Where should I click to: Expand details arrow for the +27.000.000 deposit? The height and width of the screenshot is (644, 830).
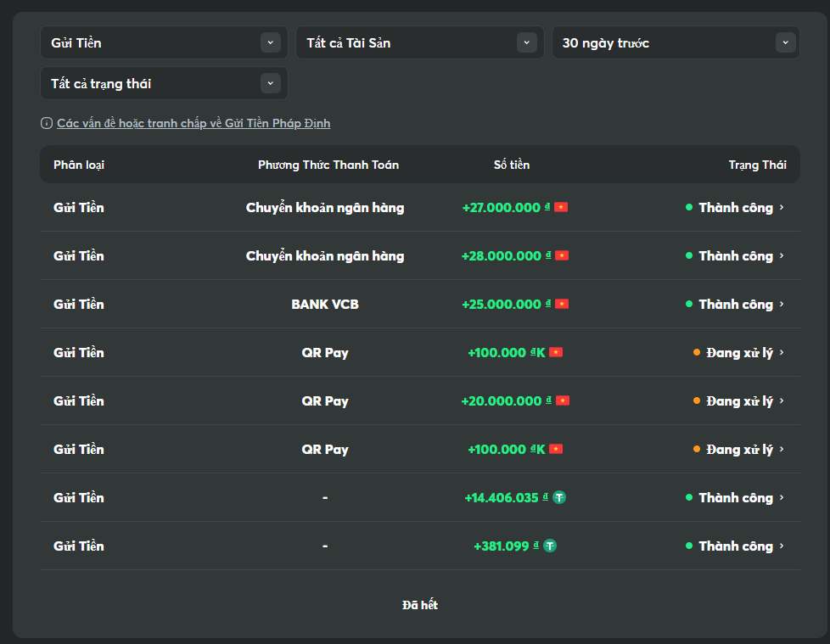(782, 208)
